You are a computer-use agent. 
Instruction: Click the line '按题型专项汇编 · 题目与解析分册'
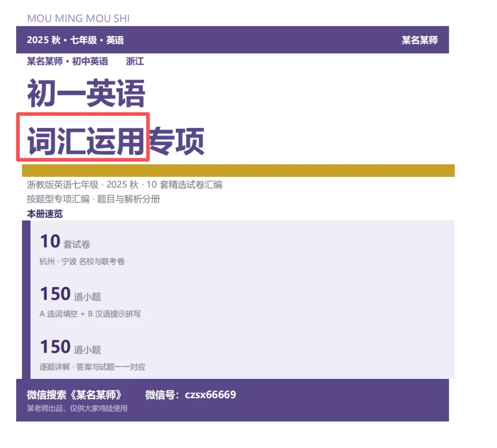[93, 199]
